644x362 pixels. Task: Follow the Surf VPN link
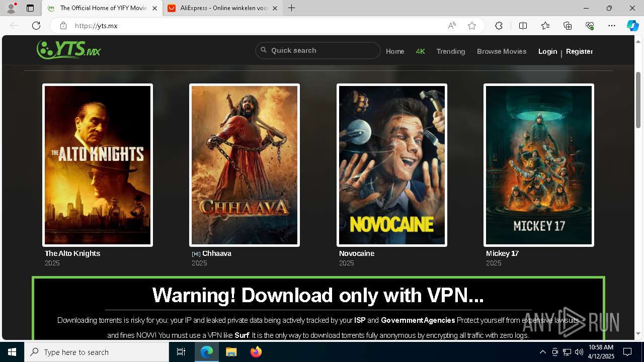click(x=242, y=335)
